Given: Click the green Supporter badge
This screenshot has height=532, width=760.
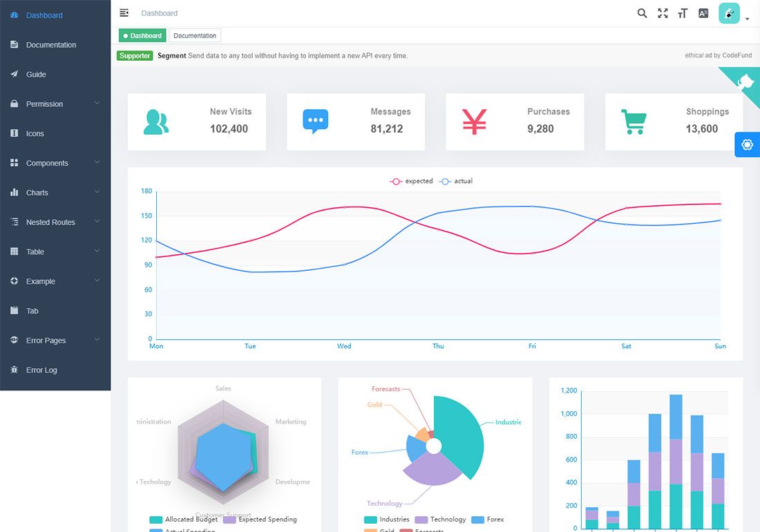Looking at the screenshot, I should 135,56.
